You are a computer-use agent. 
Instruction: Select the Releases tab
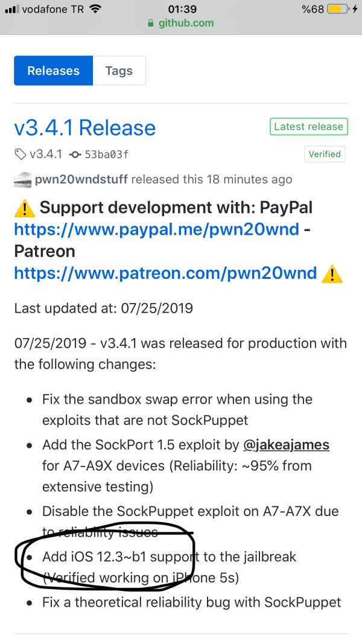[x=54, y=71]
